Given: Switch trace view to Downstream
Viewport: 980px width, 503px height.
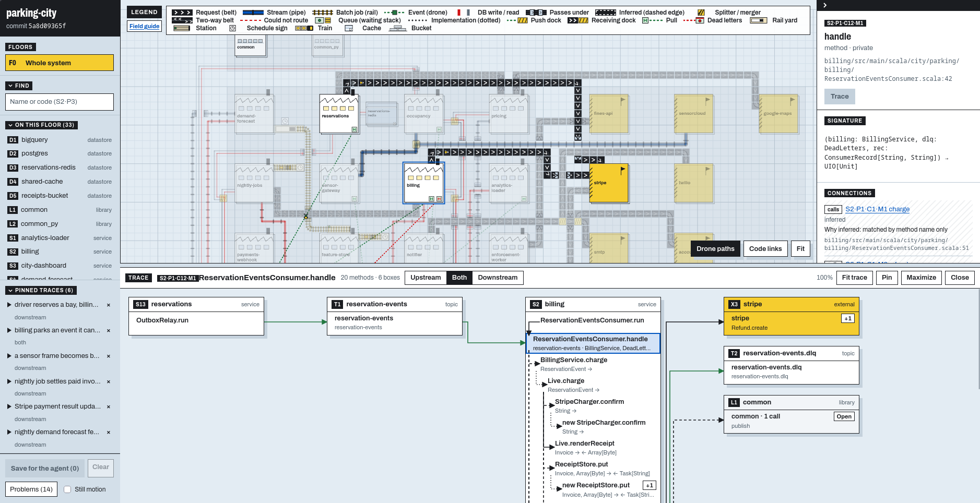Looking at the screenshot, I should (x=498, y=278).
